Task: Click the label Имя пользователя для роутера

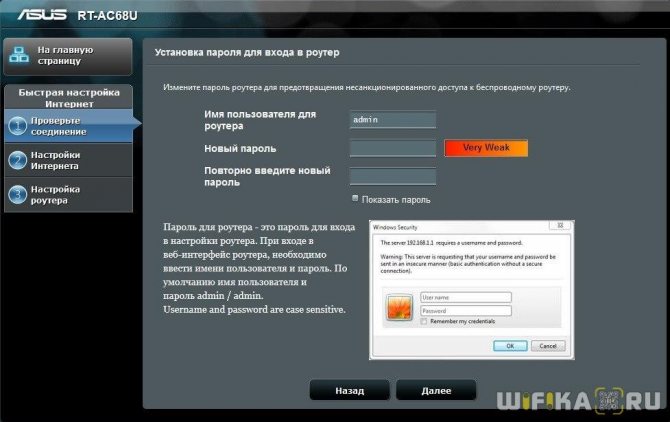Action: pyautogui.click(x=260, y=120)
